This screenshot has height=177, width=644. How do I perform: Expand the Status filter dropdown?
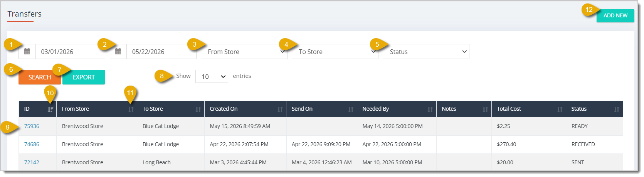tap(426, 52)
